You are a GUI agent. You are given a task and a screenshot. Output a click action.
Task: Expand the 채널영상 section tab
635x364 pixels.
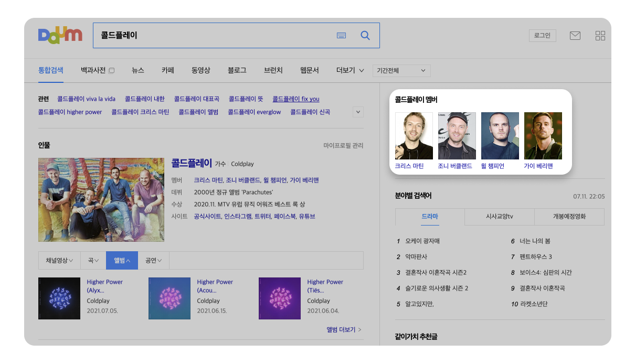[59, 261]
